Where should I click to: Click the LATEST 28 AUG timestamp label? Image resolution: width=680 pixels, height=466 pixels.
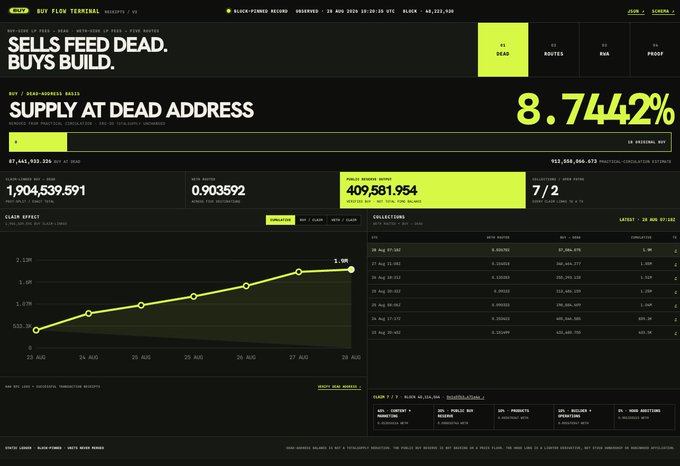point(647,220)
